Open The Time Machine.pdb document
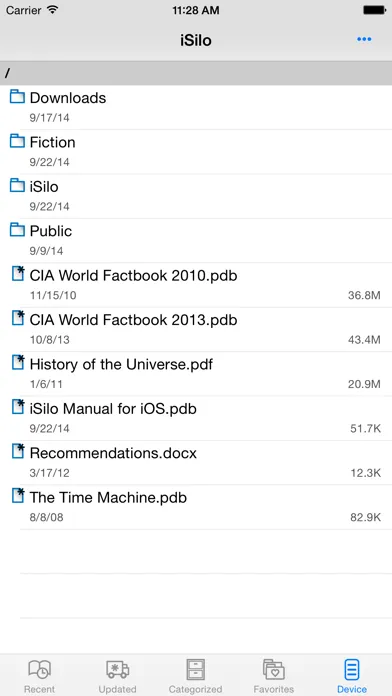This screenshot has height=696, width=392. pos(196,507)
